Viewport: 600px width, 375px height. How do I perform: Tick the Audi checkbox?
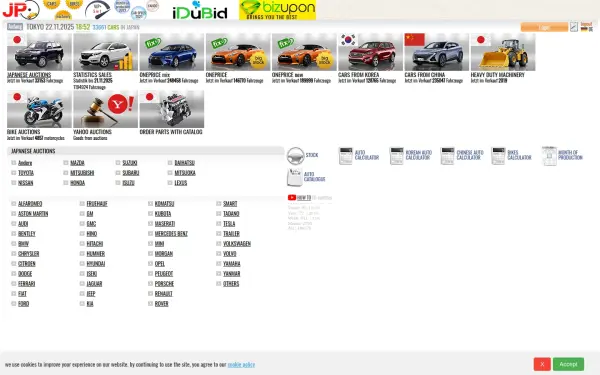click(14, 223)
